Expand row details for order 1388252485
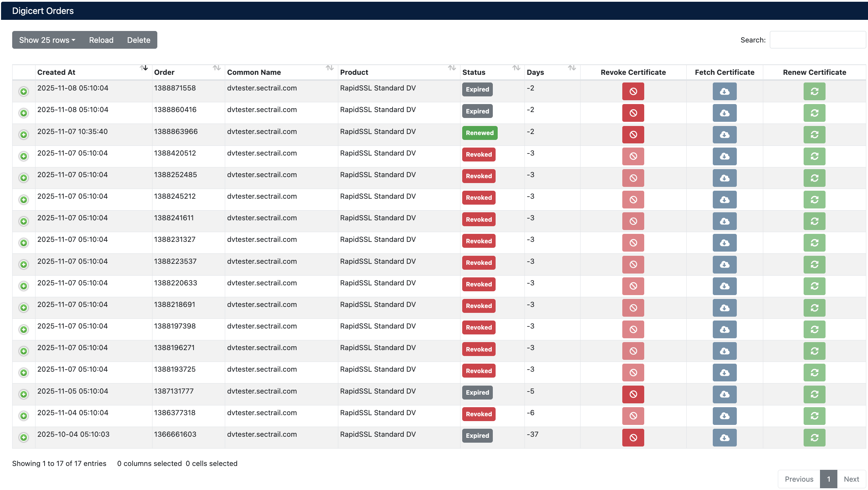 pos(24,178)
